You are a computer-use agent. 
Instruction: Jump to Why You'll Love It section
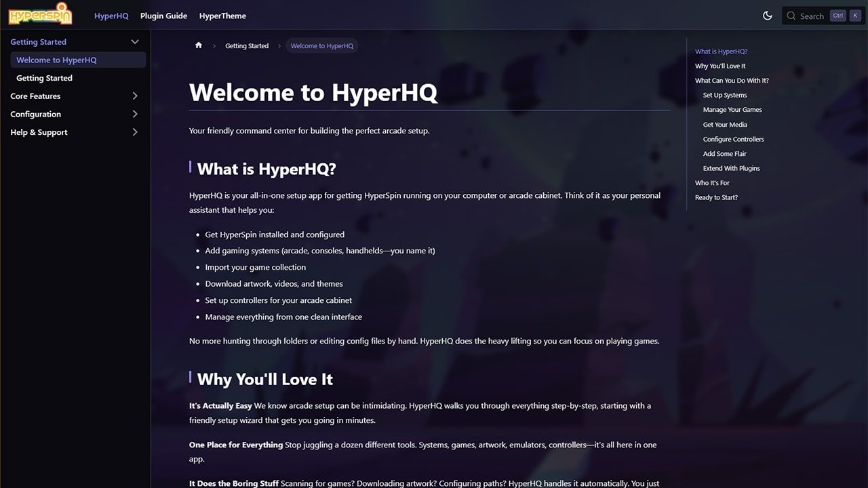pos(719,66)
